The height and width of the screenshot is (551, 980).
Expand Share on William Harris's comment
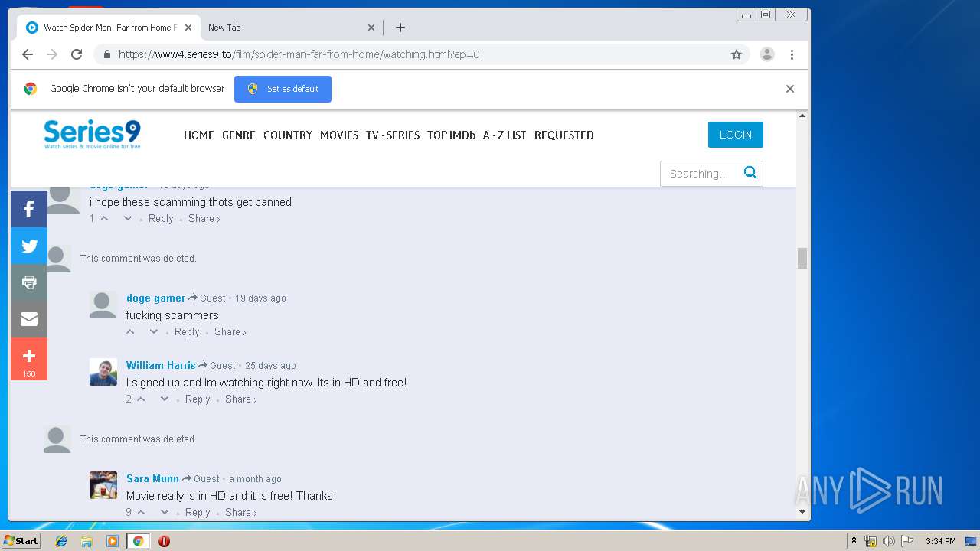(x=240, y=399)
